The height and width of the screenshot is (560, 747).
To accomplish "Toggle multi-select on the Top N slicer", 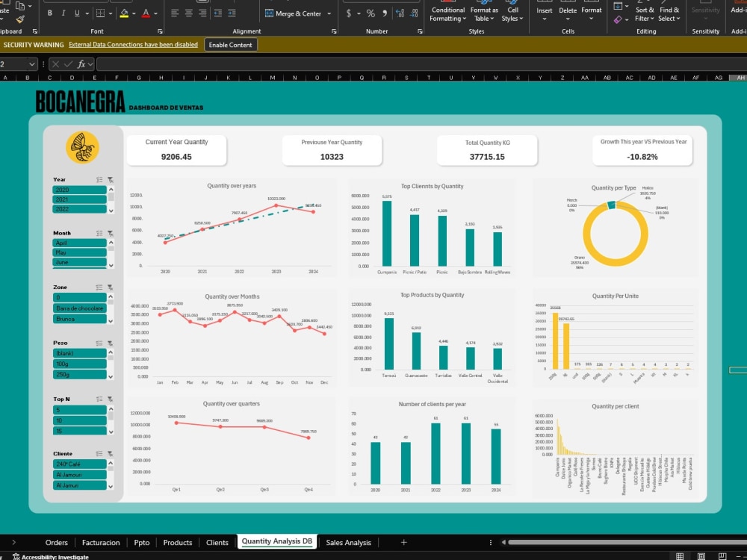I will pos(99,399).
